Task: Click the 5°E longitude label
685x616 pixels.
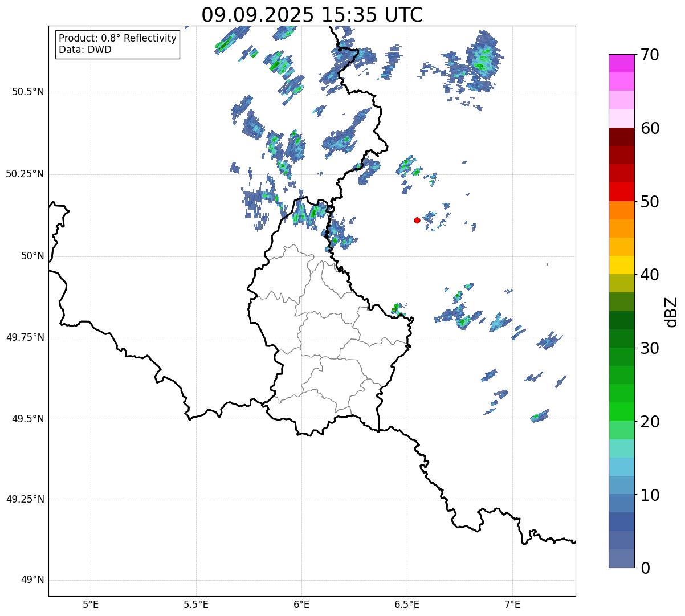Action: (91, 604)
